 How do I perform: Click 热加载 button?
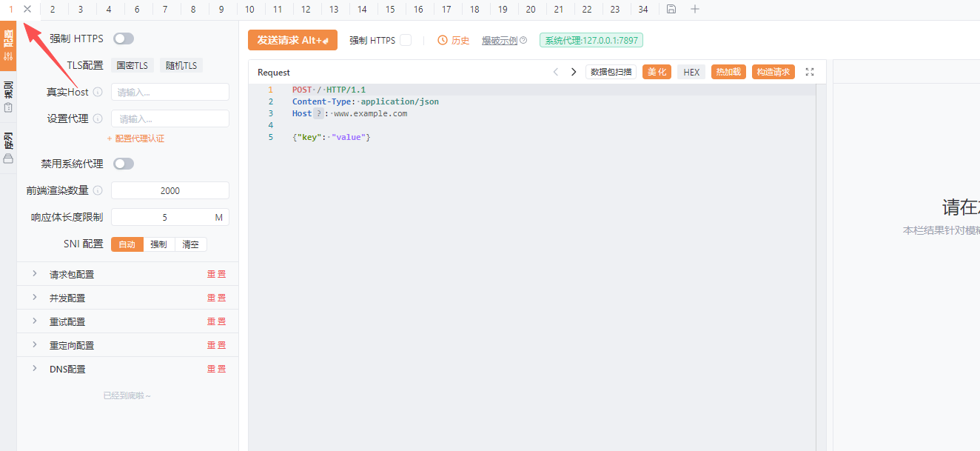coord(728,72)
